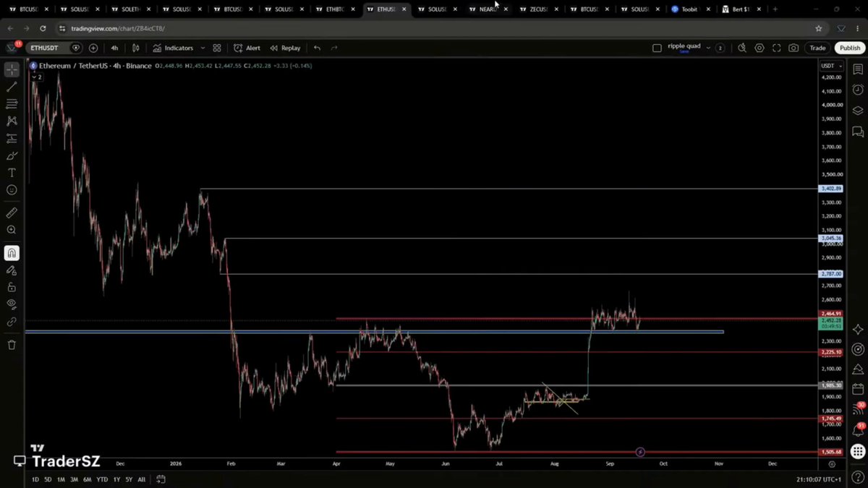This screenshot has width=868, height=488.
Task: Open the Trade panel button
Action: point(817,48)
